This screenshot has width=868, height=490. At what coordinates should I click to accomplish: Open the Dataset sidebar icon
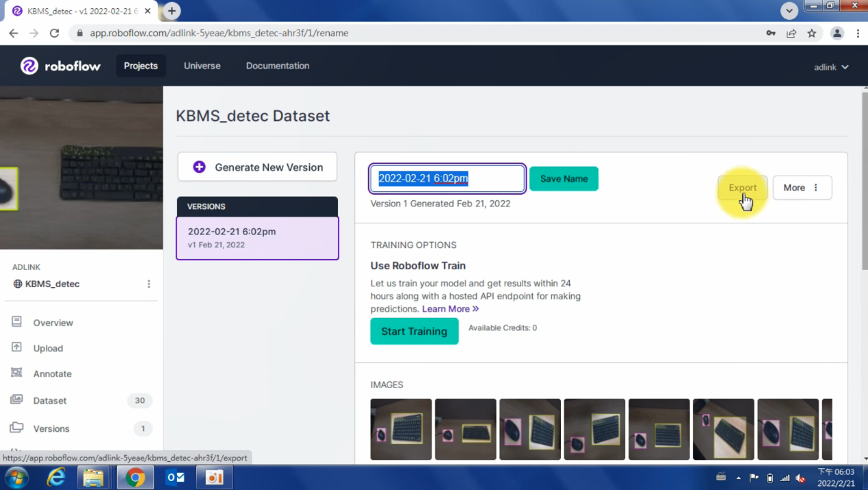tap(17, 400)
